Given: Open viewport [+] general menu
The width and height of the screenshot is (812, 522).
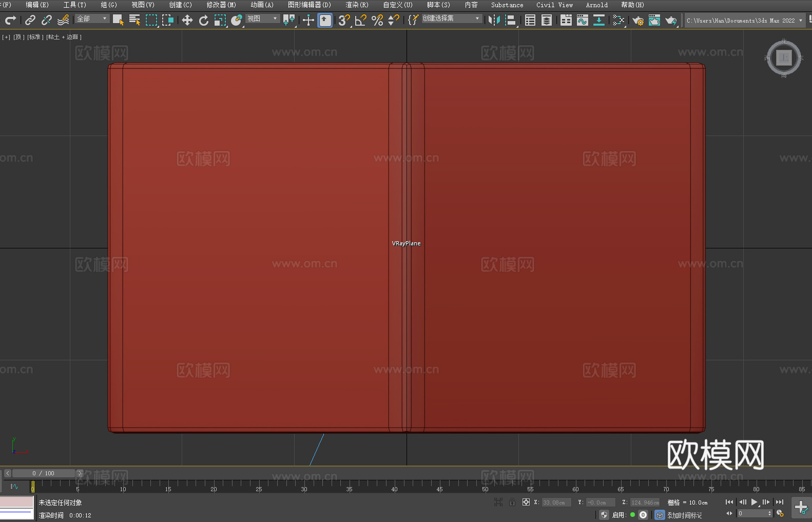Looking at the screenshot, I should [6, 37].
